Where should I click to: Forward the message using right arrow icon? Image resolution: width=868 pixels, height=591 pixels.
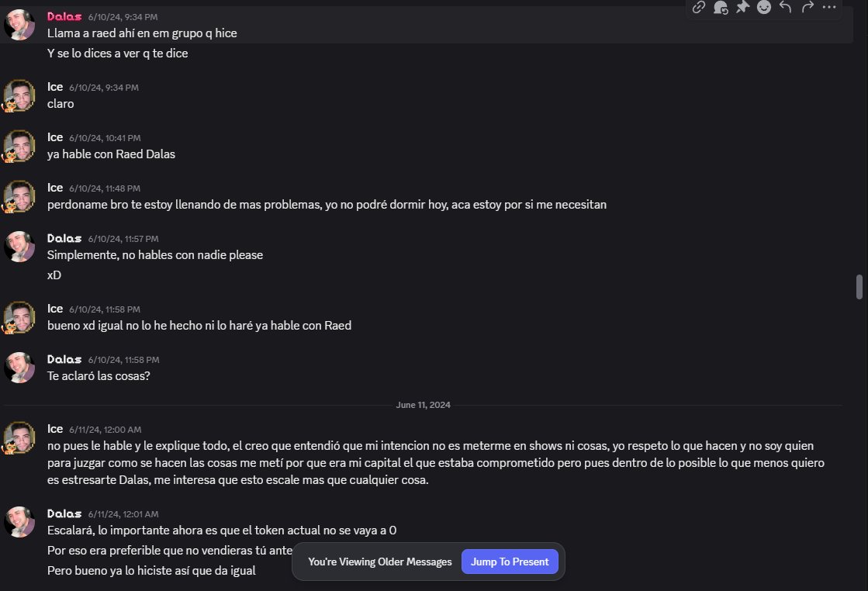(807, 7)
